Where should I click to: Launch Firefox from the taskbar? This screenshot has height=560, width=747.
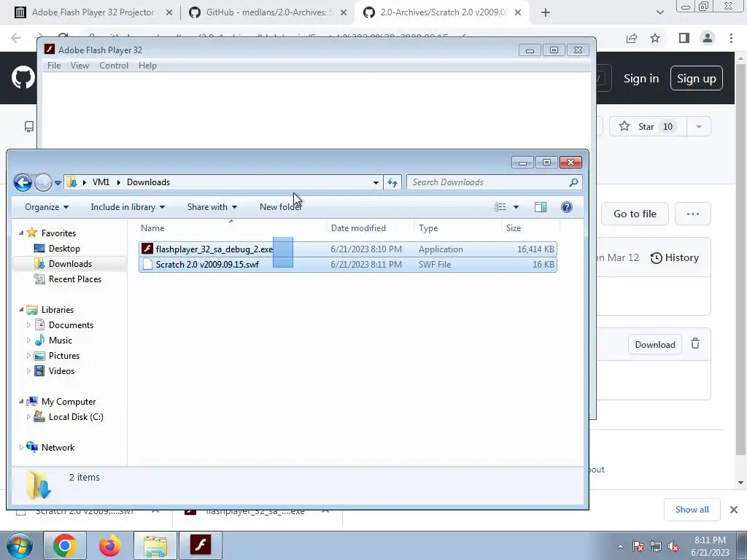coord(109,545)
